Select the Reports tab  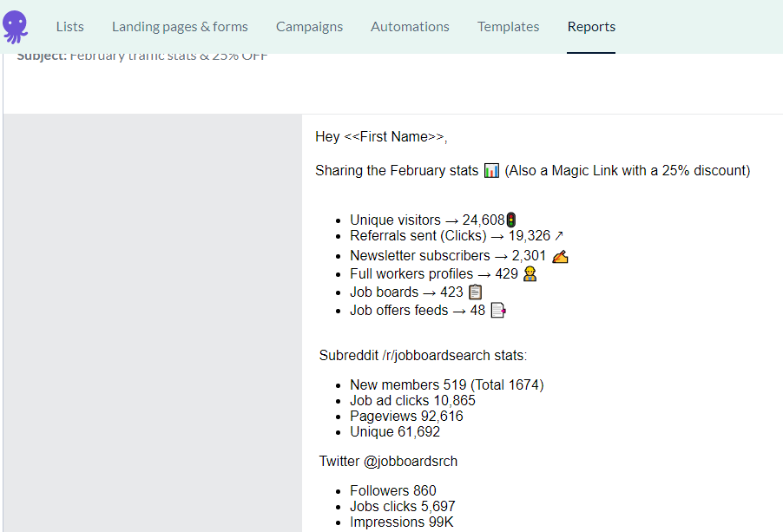(x=591, y=26)
